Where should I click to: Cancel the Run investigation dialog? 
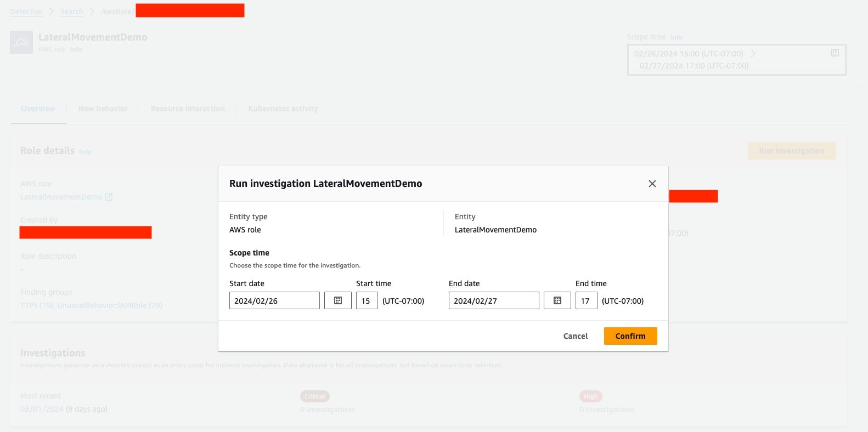pos(576,336)
